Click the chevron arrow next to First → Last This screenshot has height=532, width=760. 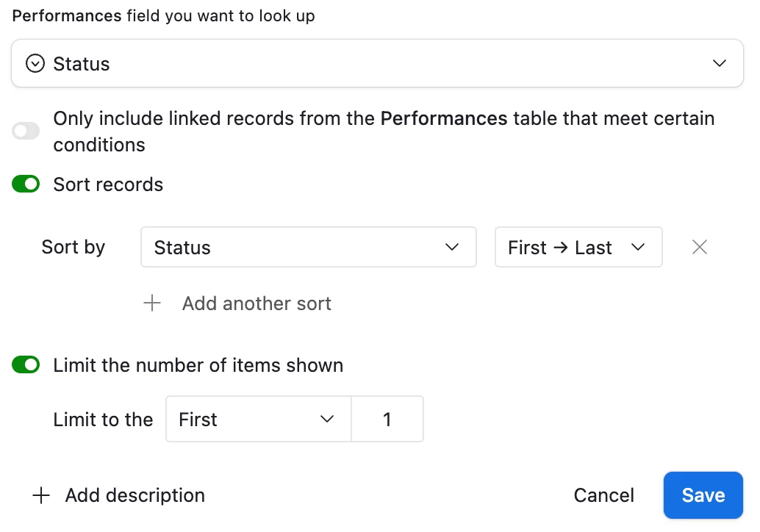coord(637,248)
